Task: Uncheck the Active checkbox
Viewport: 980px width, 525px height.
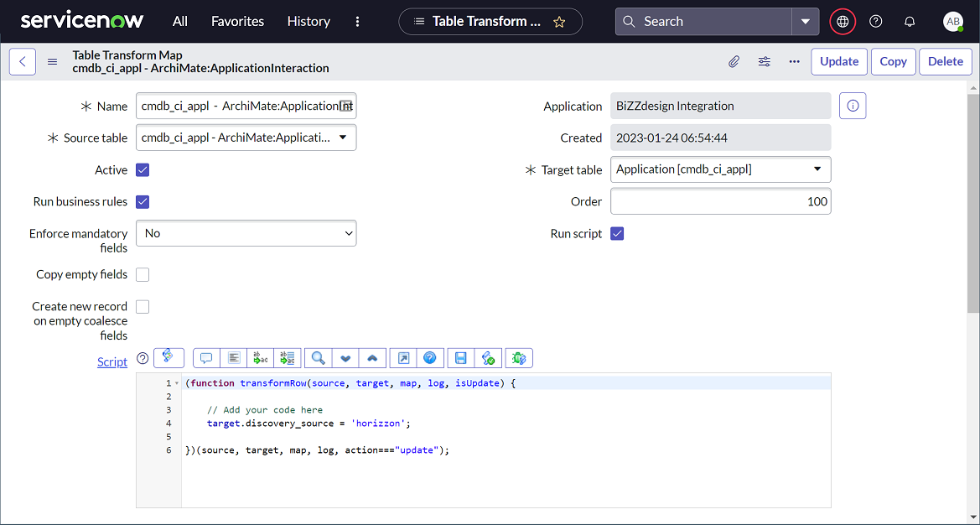Action: point(143,170)
